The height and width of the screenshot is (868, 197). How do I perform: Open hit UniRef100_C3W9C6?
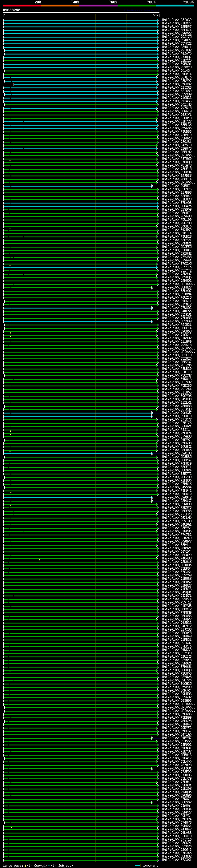177,189
